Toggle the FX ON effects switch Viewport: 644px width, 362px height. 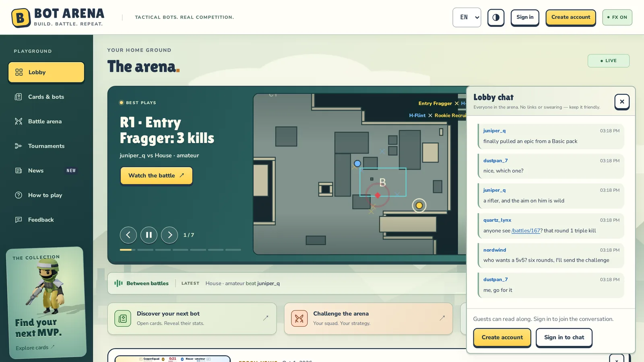617,17
